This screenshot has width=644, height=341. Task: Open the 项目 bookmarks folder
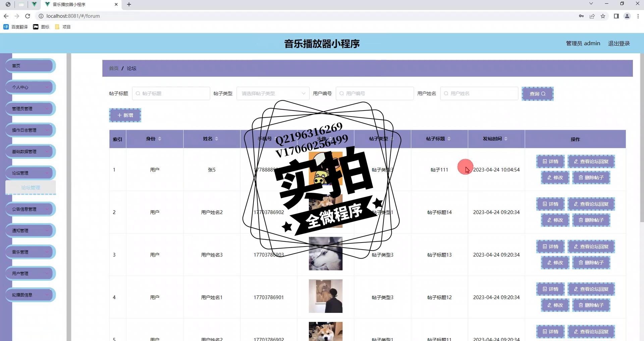[x=63, y=27]
